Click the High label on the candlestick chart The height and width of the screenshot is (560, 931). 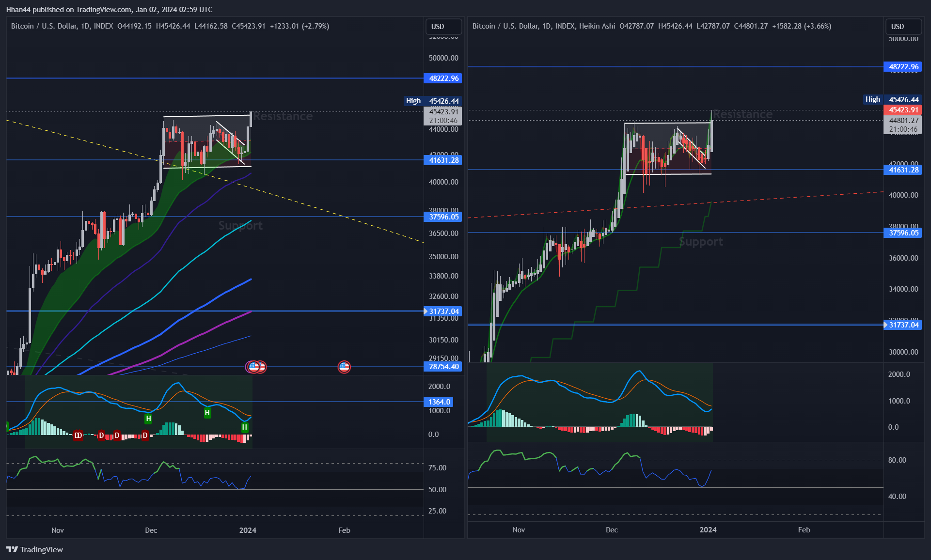pos(413,101)
